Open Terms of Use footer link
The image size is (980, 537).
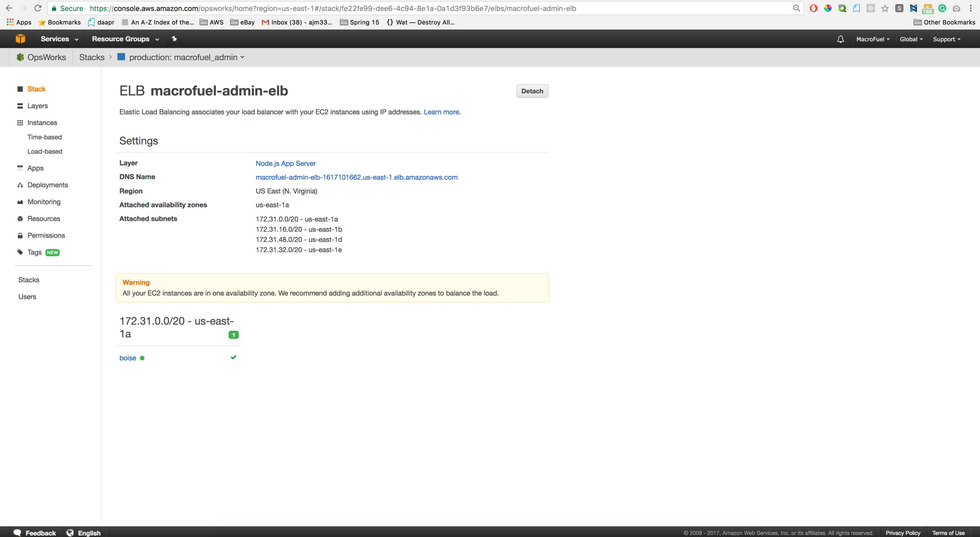point(948,533)
